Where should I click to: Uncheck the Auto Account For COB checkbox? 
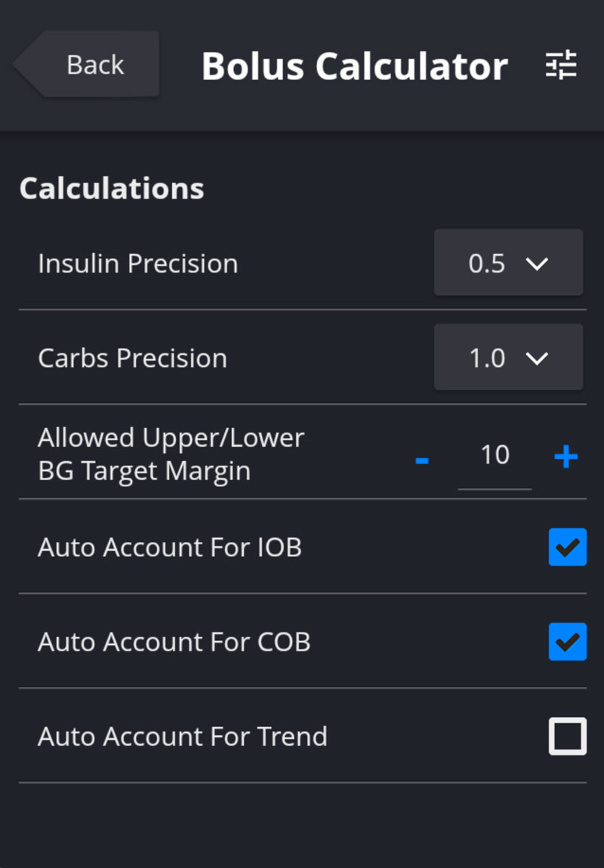coord(567,642)
